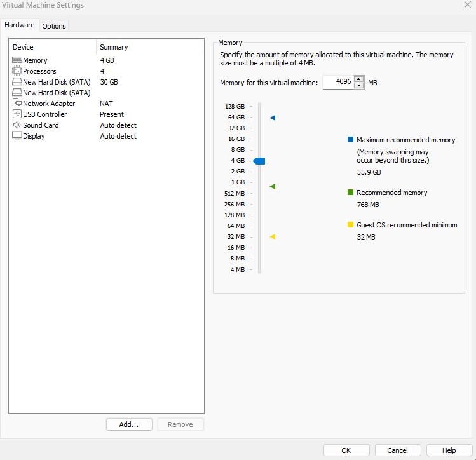Cancel the Virtual Machine Settings dialog

point(398,450)
